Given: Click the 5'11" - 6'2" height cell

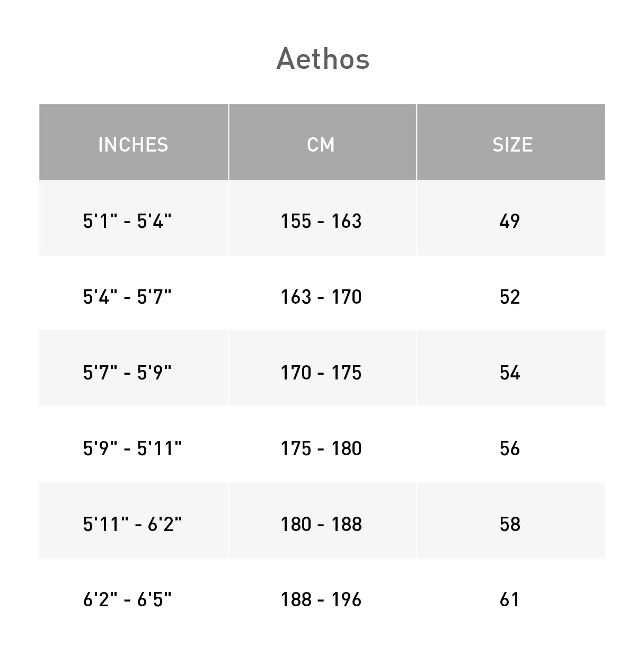Looking at the screenshot, I should (x=132, y=524).
